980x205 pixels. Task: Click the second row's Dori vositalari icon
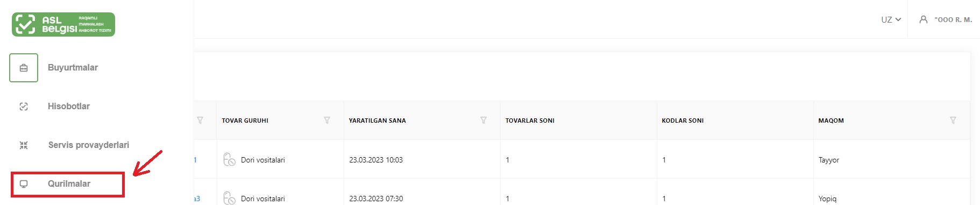point(230,198)
